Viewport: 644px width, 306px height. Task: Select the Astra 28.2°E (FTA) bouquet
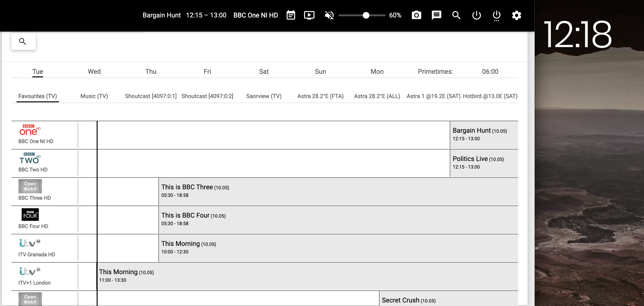coord(321,96)
